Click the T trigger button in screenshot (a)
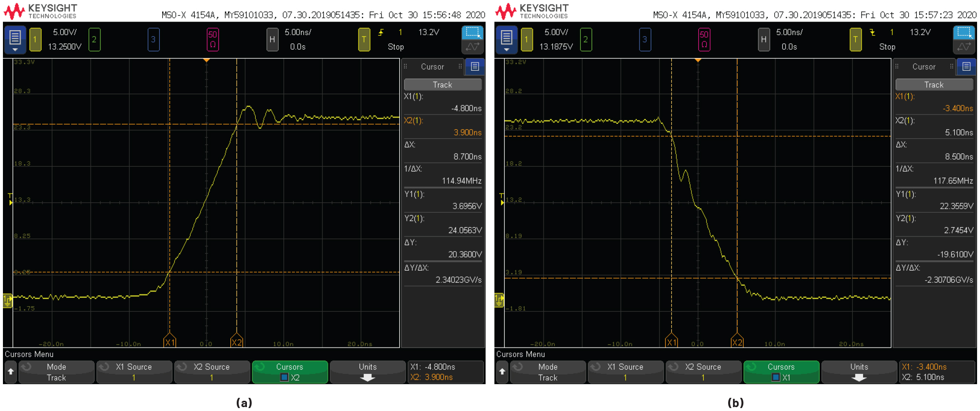 tap(364, 39)
